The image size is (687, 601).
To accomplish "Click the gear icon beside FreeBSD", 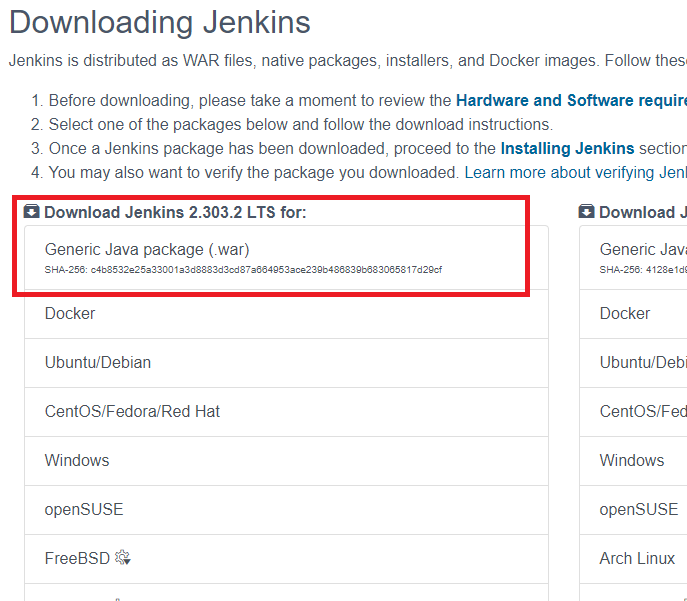I will coord(123,558).
